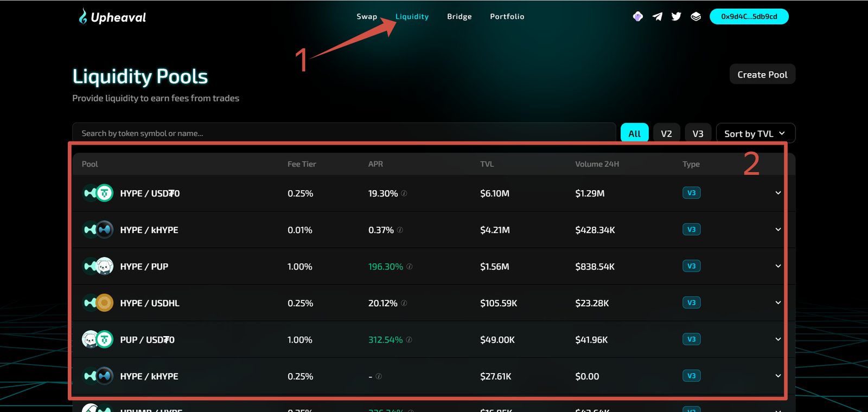
Task: Click the stacked-layers docs icon
Action: point(695,16)
